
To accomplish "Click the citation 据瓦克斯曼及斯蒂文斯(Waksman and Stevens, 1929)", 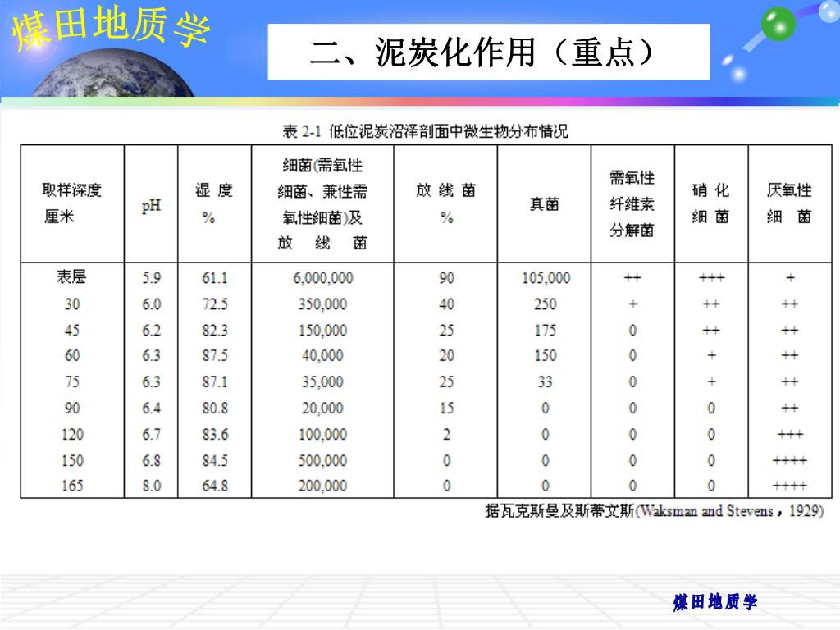I will [654, 511].
